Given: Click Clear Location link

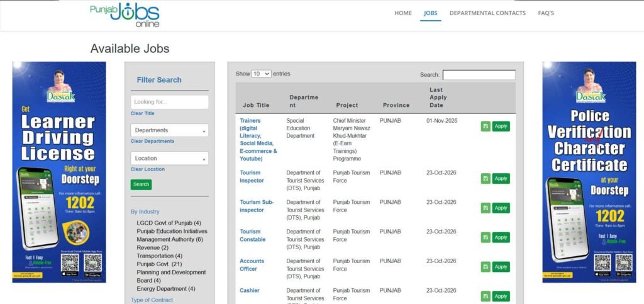Looking at the screenshot, I should tap(147, 169).
